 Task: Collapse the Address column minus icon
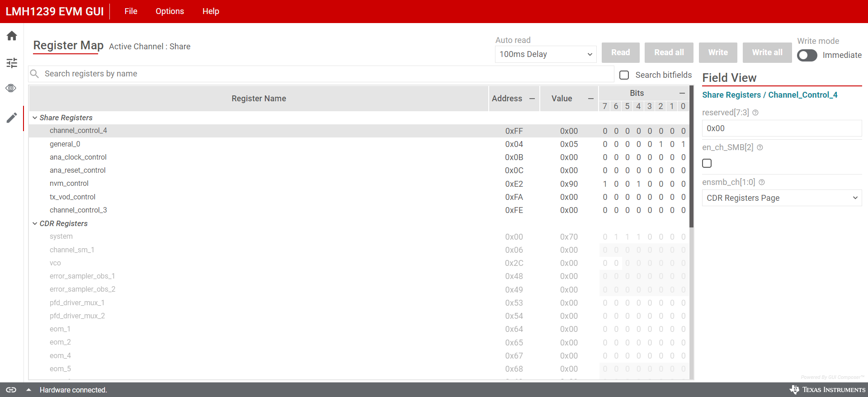point(532,99)
